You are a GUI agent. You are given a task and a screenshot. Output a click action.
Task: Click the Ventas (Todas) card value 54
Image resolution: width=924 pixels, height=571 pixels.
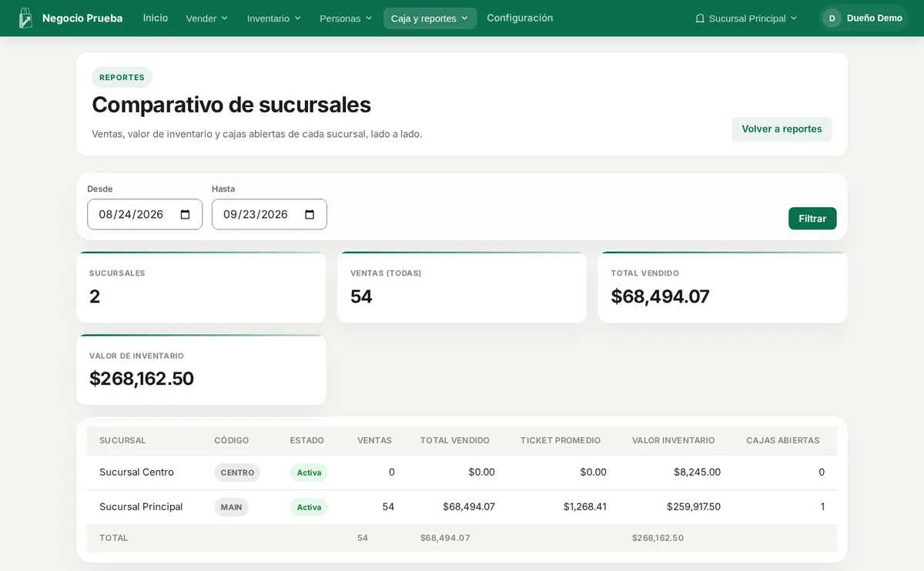361,296
